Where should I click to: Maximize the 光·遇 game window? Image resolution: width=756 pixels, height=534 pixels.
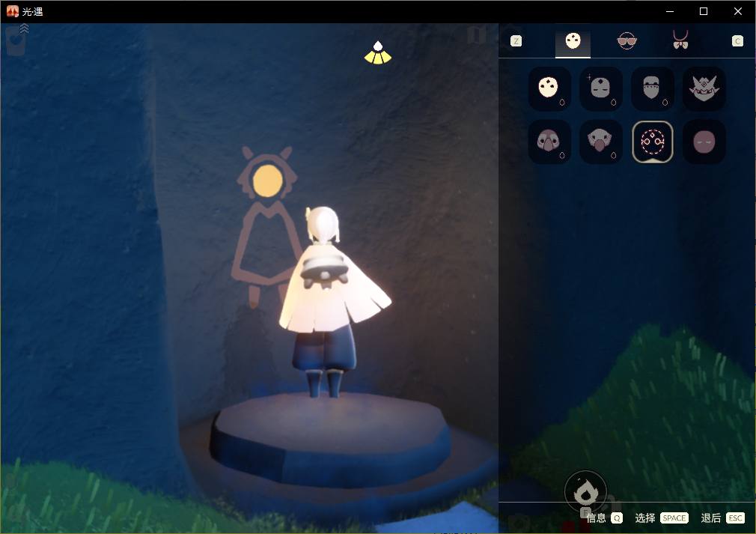point(704,11)
